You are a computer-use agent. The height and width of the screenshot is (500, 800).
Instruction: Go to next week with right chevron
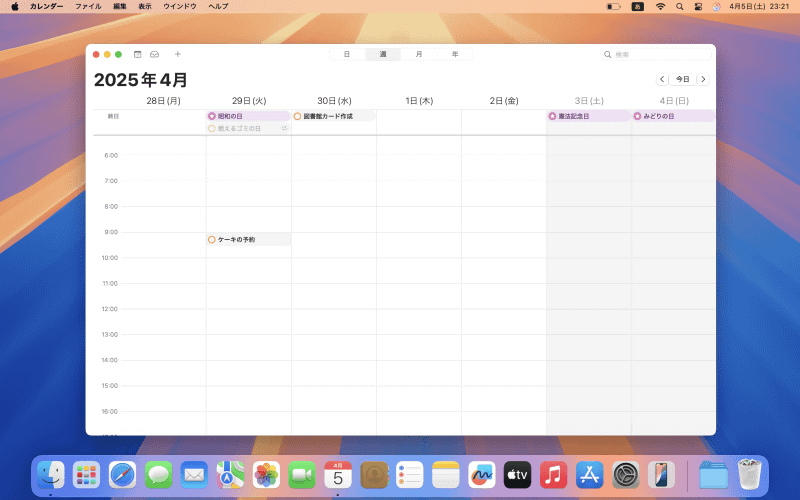pyautogui.click(x=703, y=79)
